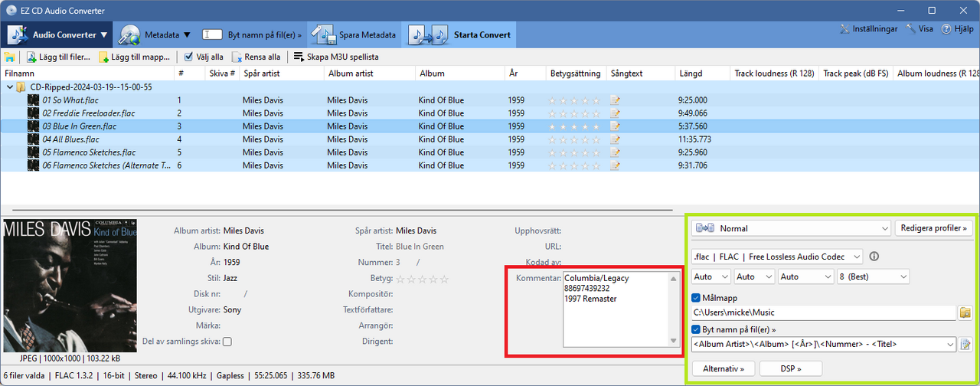The image size is (980, 386).
Task: Open lyrics icon for 06 Flamenco Sketches (Alternate) row
Action: (x=615, y=165)
